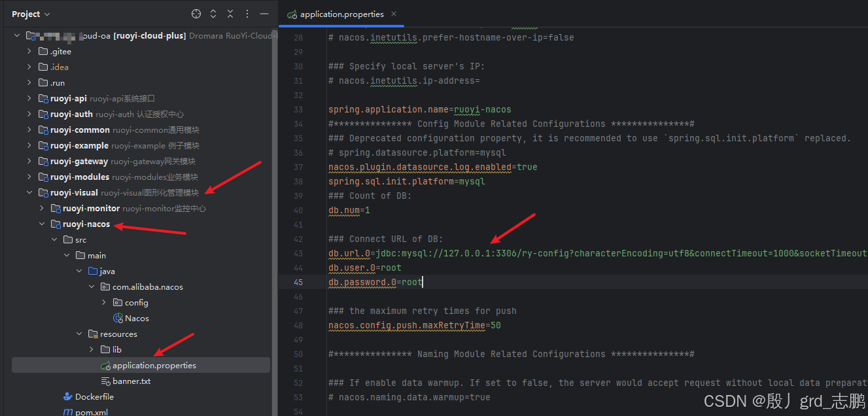Click the nacos.plugin.datasource.log.enabled=true line

pos(433,167)
